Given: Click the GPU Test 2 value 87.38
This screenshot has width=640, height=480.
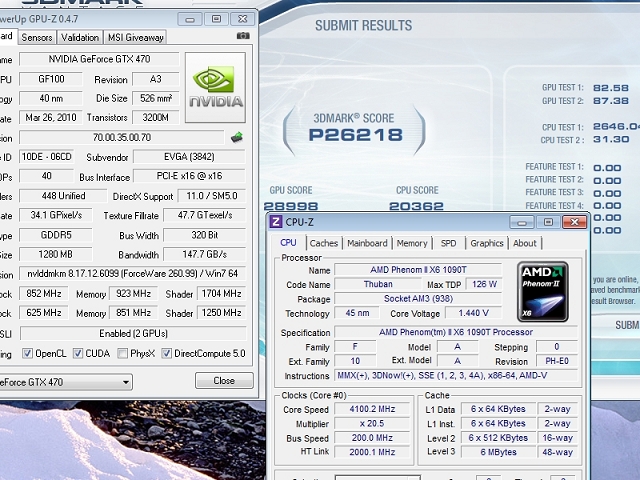Looking at the screenshot, I should click(x=611, y=100).
